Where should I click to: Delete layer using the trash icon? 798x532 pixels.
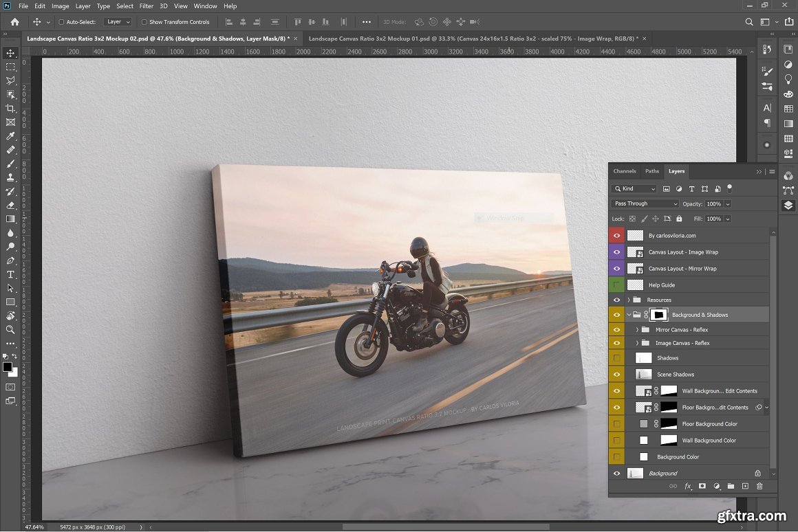click(x=759, y=486)
